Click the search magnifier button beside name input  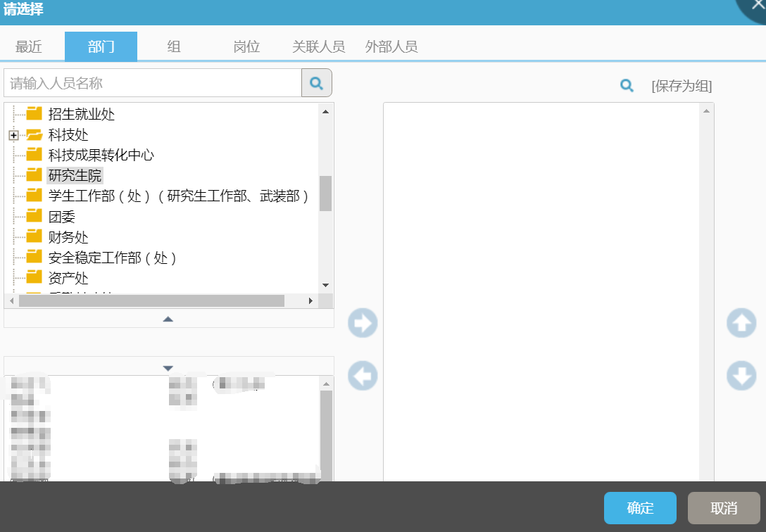click(317, 83)
